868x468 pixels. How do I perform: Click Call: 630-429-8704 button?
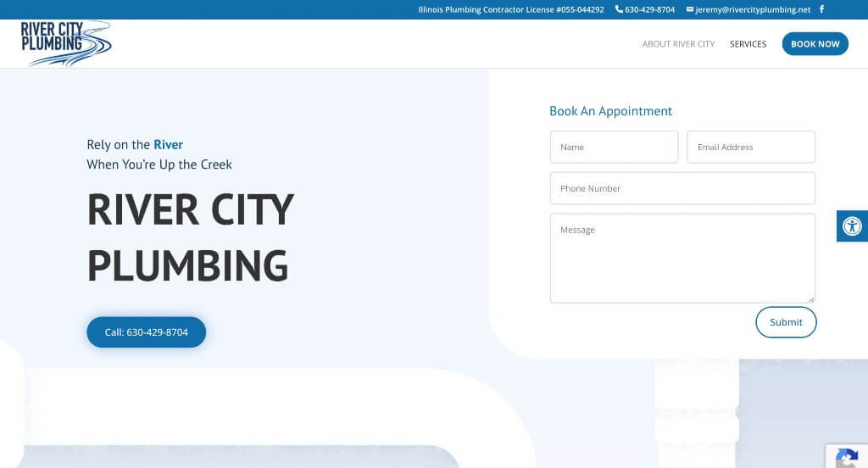[x=146, y=332]
